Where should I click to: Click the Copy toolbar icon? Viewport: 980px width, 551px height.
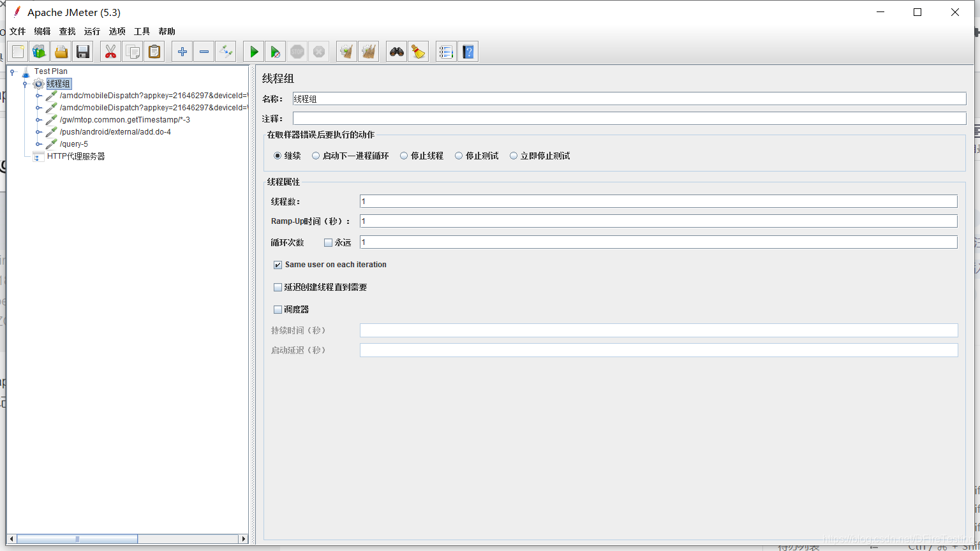click(x=133, y=52)
